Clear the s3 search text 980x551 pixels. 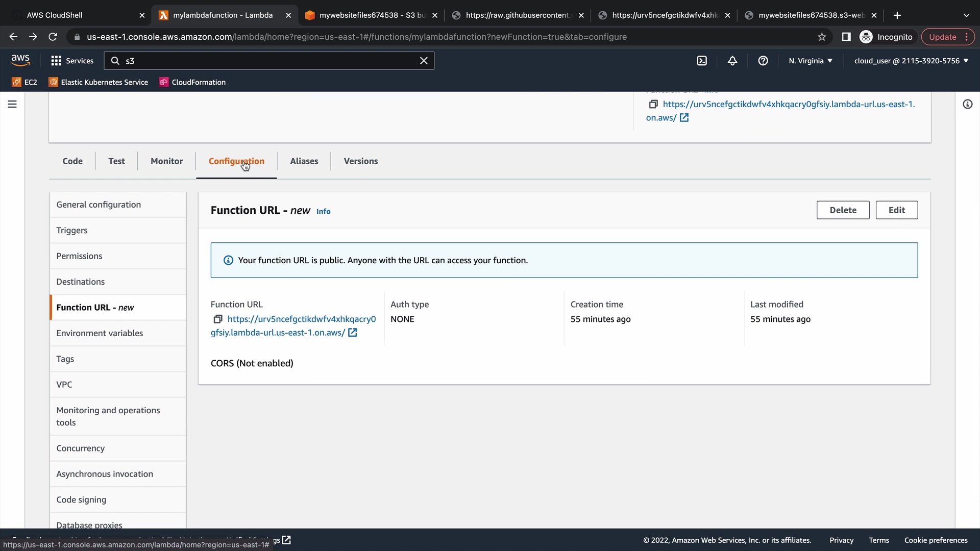pyautogui.click(x=424, y=61)
